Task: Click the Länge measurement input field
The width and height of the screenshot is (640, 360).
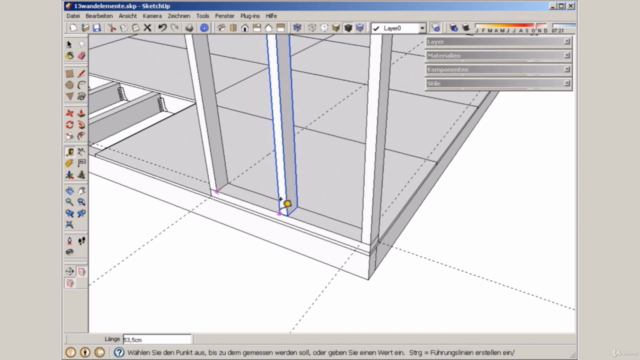Action: (157, 339)
